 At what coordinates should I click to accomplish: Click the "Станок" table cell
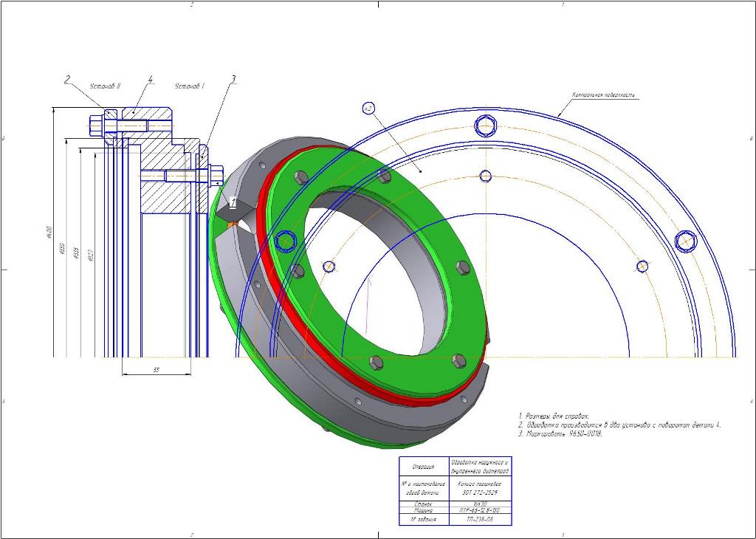423,504
